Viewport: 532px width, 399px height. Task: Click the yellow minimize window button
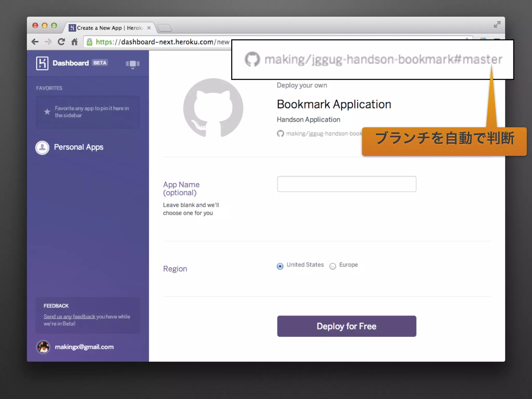pyautogui.click(x=45, y=25)
